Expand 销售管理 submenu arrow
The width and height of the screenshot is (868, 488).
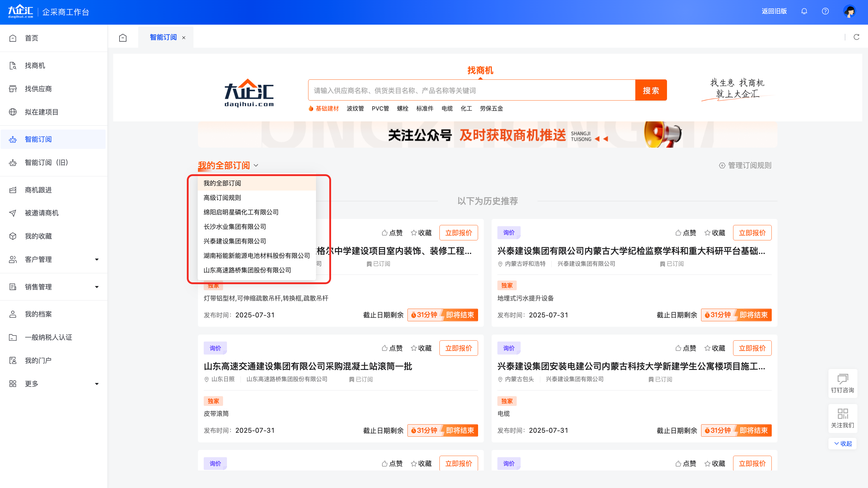[97, 287]
